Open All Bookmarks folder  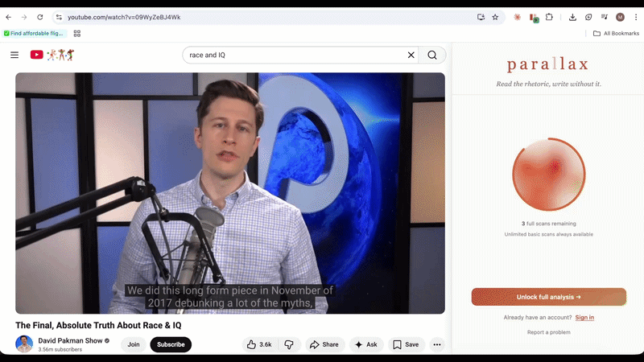pos(616,33)
